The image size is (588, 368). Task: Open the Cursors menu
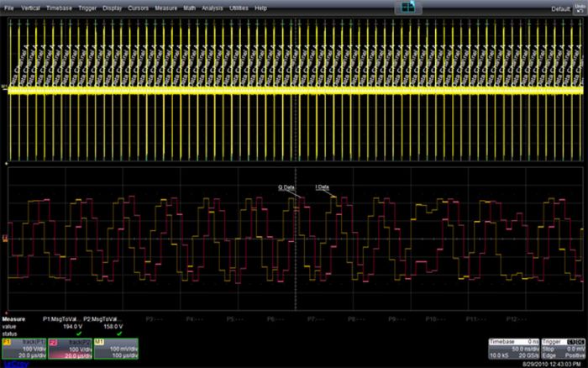tap(139, 8)
